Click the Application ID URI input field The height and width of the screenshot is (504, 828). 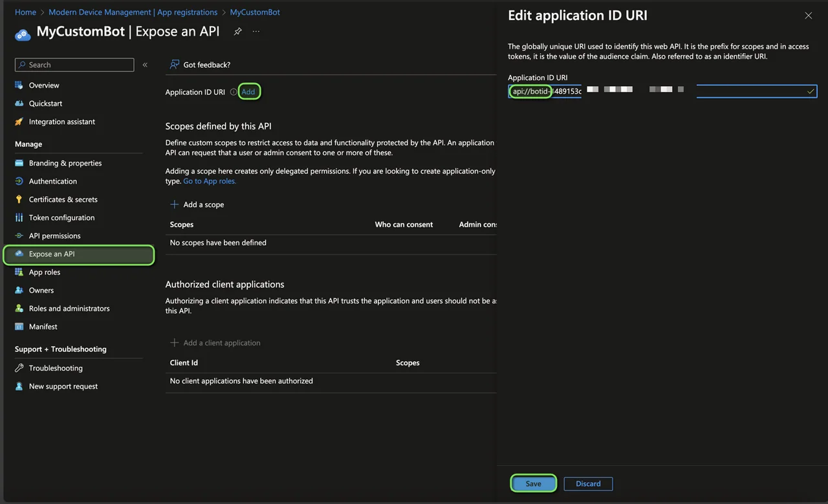pos(662,91)
